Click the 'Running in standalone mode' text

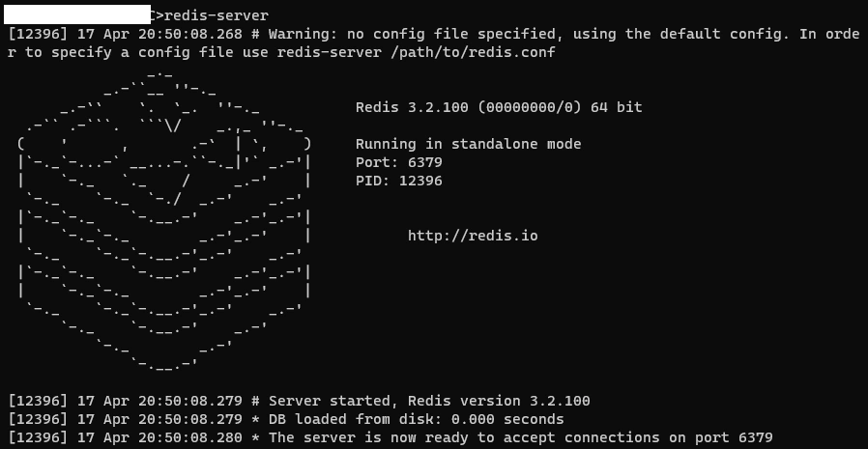[469, 144]
